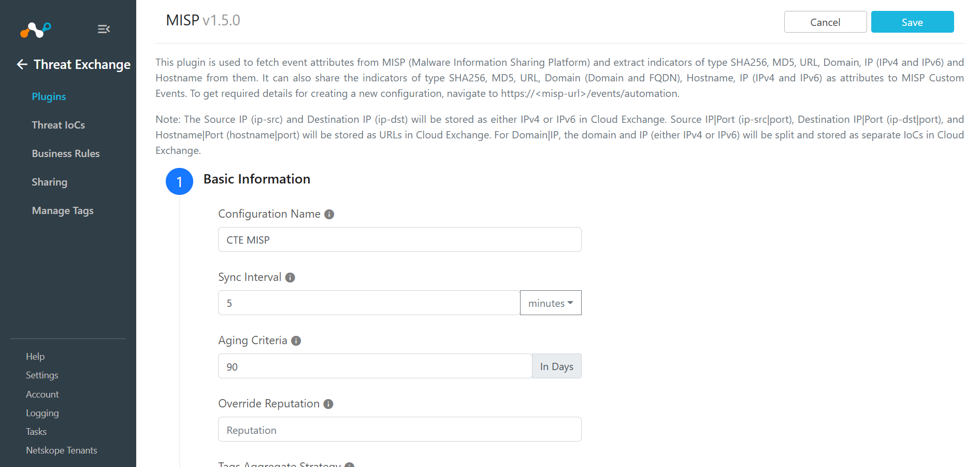Open Netskope Tenants page
The height and width of the screenshot is (467, 980).
pos(62,450)
